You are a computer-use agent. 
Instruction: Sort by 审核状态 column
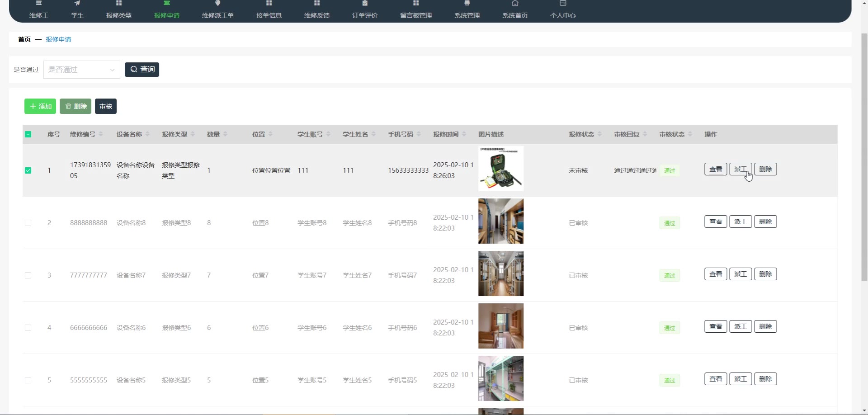(690, 134)
